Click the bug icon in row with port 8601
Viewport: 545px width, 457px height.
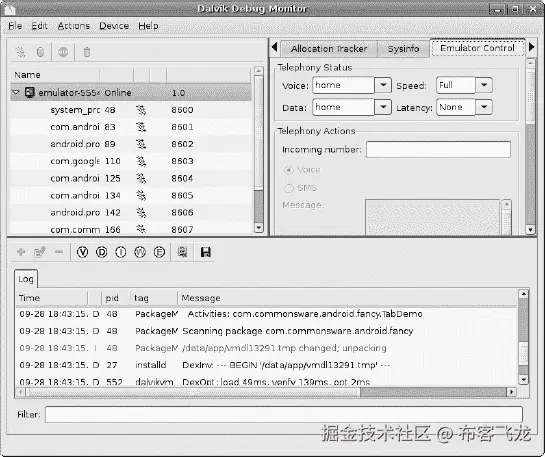(x=141, y=127)
